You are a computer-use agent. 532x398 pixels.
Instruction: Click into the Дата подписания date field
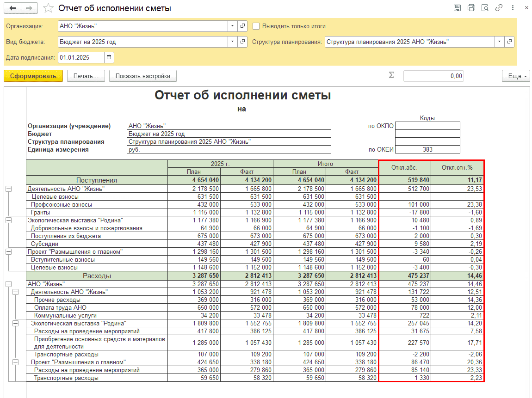[80, 57]
